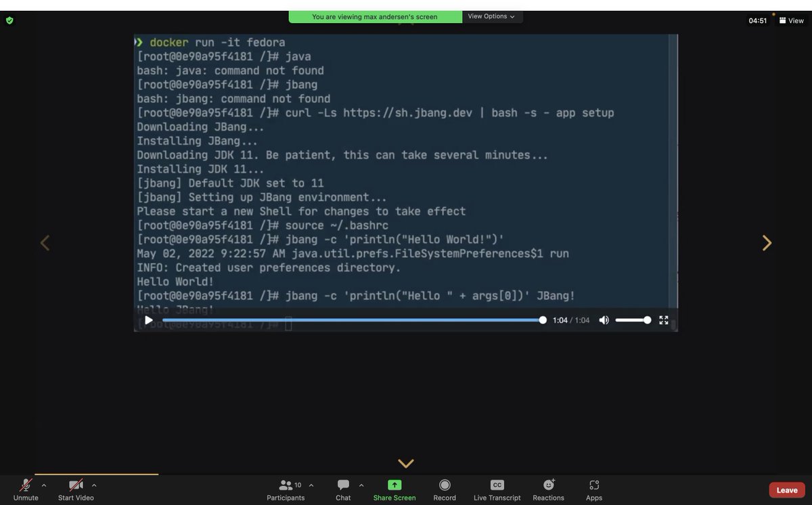Click the View layout button
The image size is (812, 505).
[x=791, y=20]
